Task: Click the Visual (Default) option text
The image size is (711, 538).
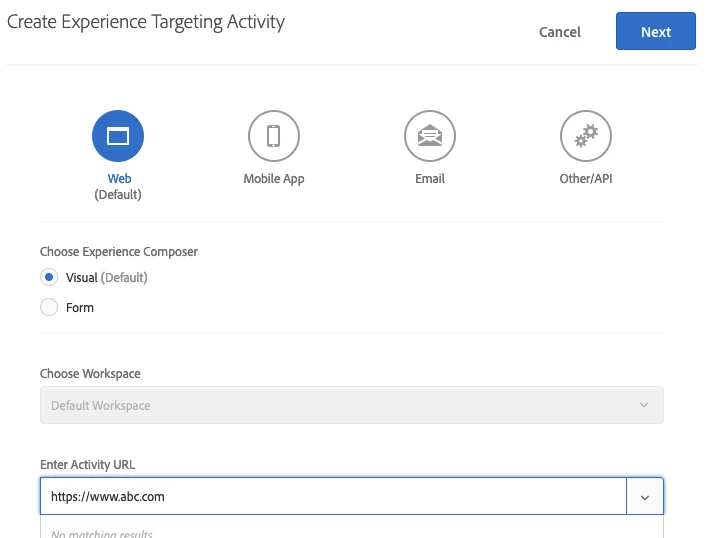Action: pyautogui.click(x=107, y=278)
